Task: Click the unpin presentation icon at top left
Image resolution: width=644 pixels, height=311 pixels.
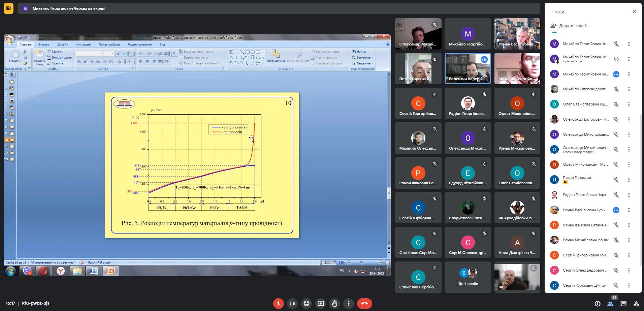Action: 8,8
